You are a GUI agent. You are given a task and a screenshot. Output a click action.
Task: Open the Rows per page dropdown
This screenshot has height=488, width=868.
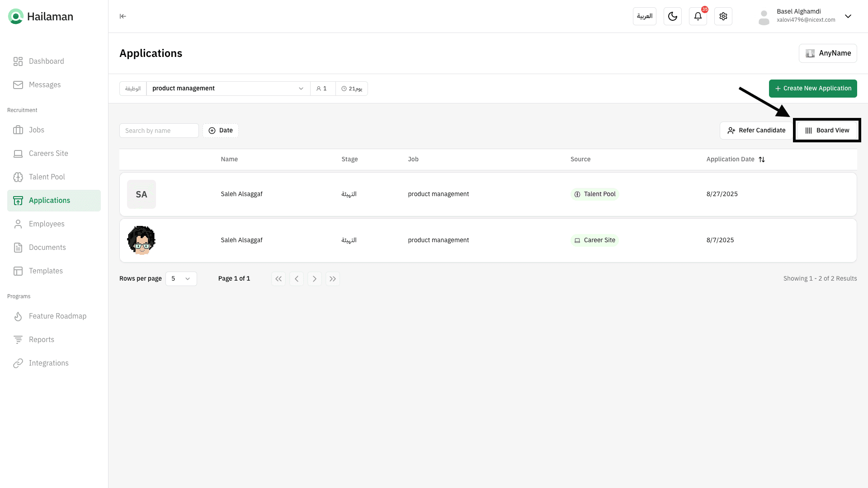point(181,279)
